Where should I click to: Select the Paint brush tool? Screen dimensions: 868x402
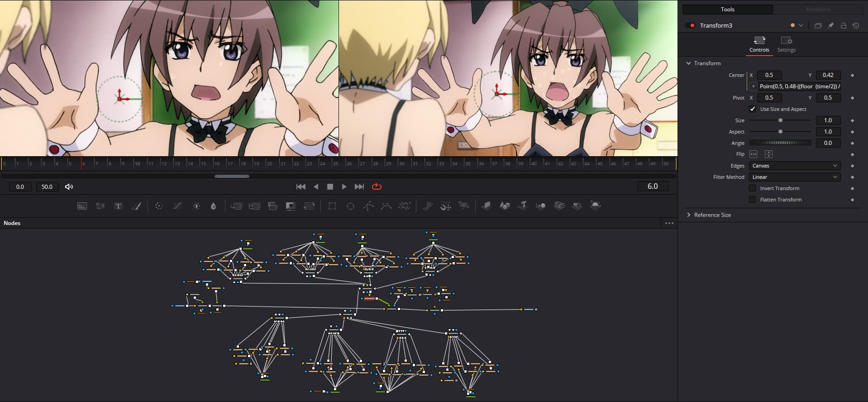pyautogui.click(x=136, y=206)
